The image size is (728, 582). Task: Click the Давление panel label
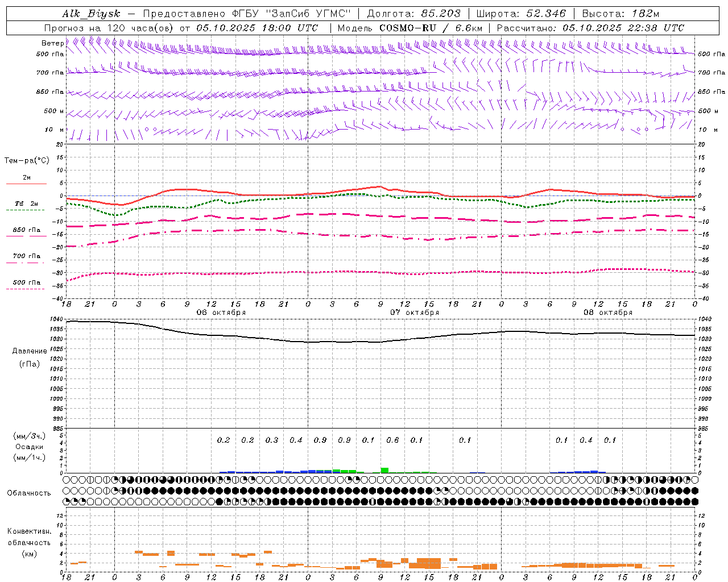[x=30, y=351]
